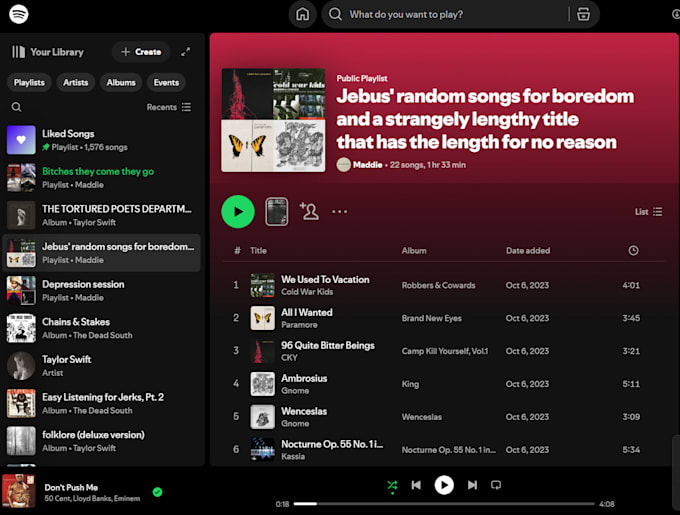680x515 pixels.
Task: Open folklore (deluxe version) album
Action: click(x=102, y=441)
